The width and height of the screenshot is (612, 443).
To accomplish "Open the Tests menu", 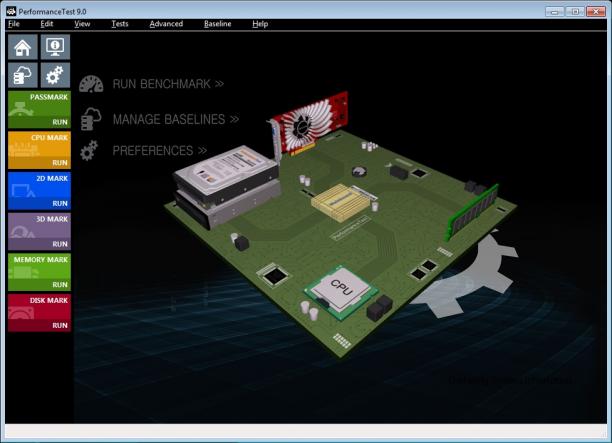I will point(119,24).
